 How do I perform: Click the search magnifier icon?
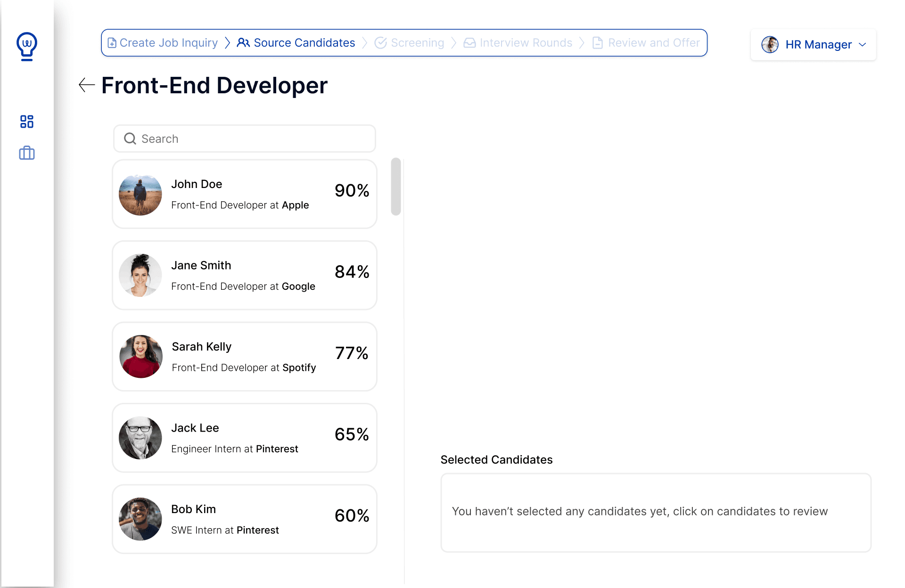click(130, 138)
